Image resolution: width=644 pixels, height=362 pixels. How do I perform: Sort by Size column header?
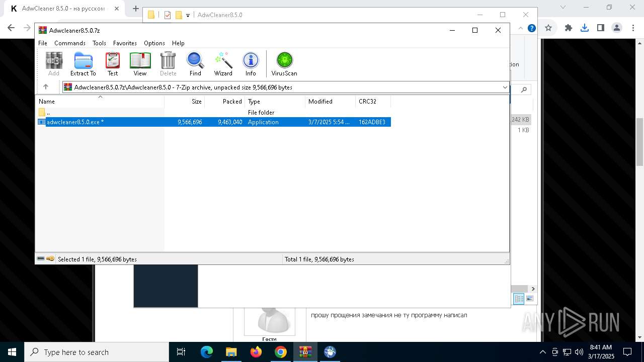185,101
